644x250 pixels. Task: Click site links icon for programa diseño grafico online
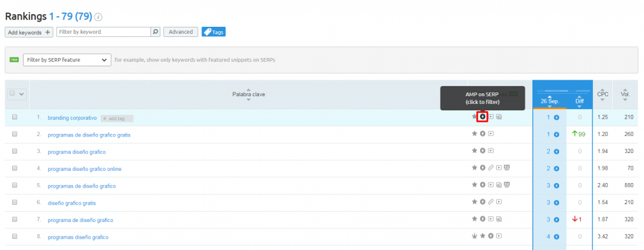(490, 168)
